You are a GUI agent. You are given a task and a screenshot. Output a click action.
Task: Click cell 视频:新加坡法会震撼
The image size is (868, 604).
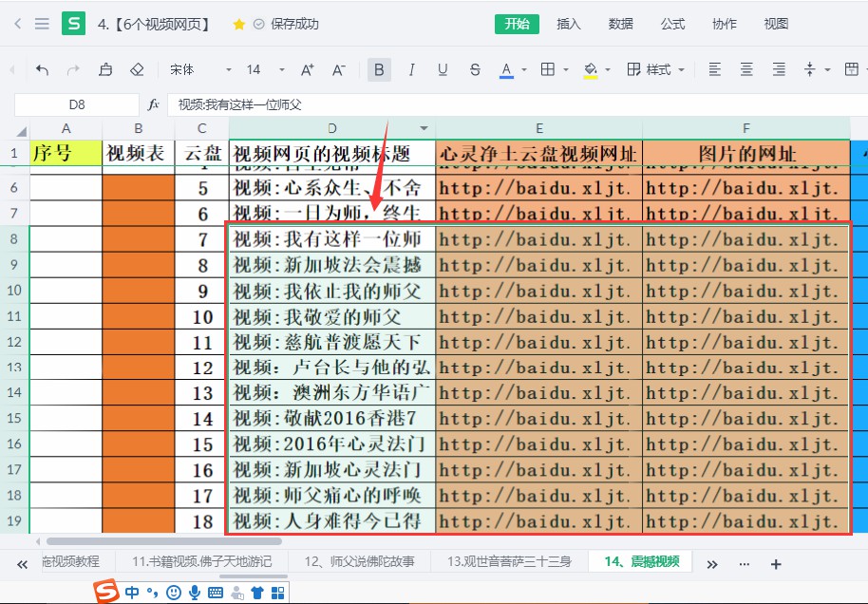[332, 265]
